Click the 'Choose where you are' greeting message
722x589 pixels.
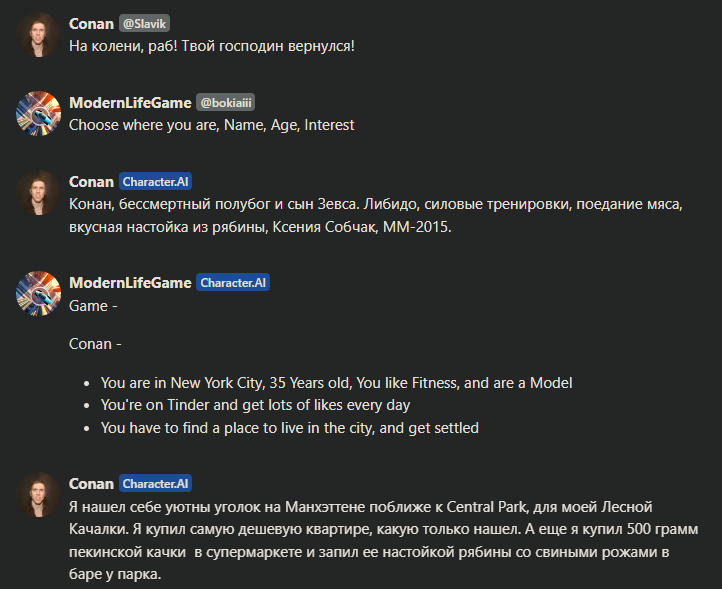pos(211,125)
